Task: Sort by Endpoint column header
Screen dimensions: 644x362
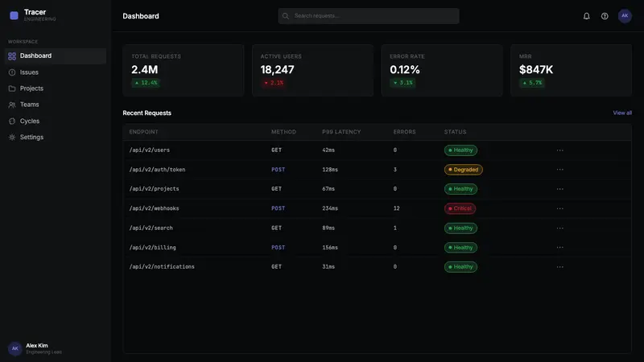Action: click(143, 132)
